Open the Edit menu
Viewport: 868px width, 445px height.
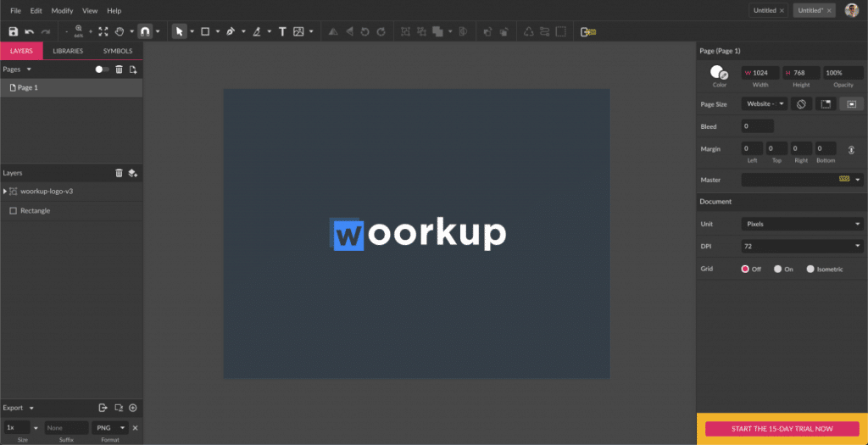36,10
